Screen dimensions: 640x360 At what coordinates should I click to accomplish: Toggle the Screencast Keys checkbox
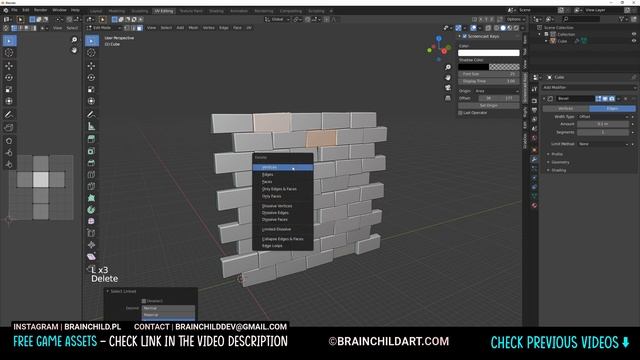464,36
